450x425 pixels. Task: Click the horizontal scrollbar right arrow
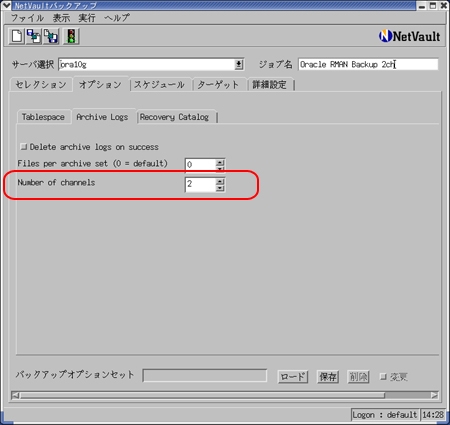(434, 395)
